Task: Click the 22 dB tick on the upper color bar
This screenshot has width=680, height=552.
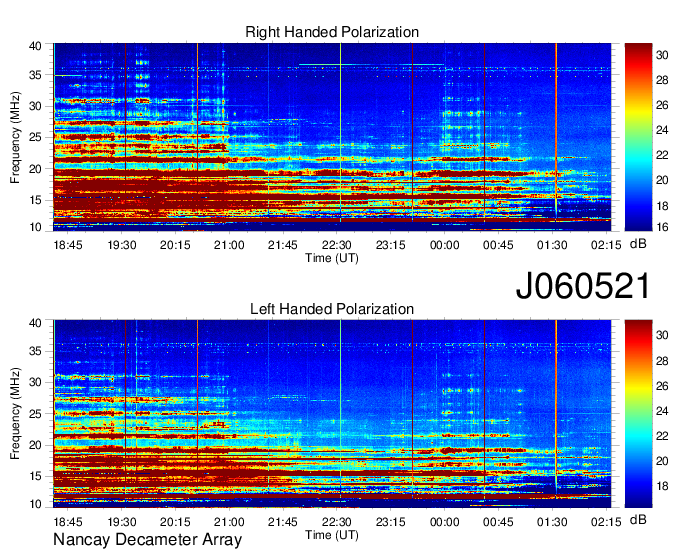Action: (x=662, y=155)
